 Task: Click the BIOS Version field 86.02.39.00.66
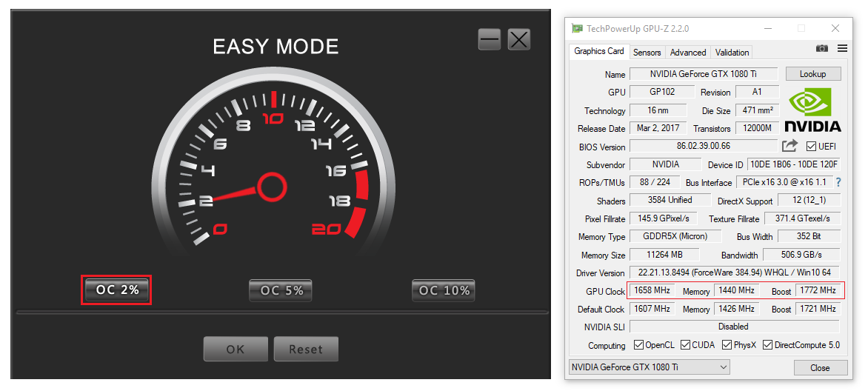click(x=704, y=146)
